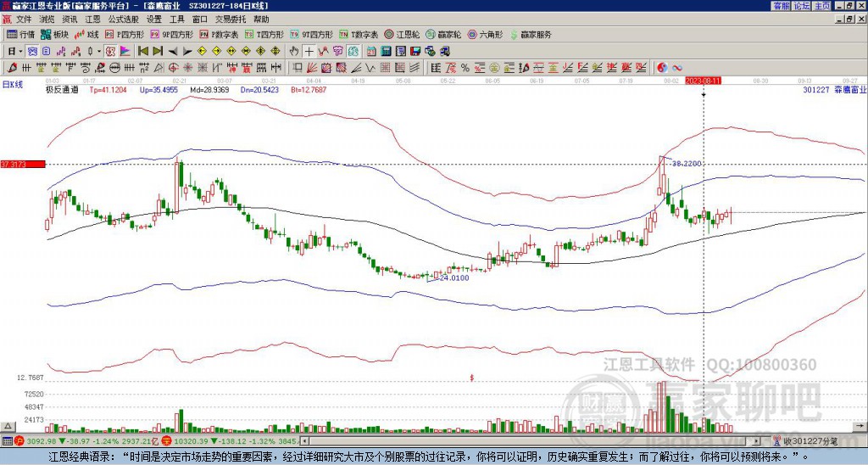Toggle the 权 adjusted-price icon
Viewport: 868px width, 465px height.
click(110, 52)
